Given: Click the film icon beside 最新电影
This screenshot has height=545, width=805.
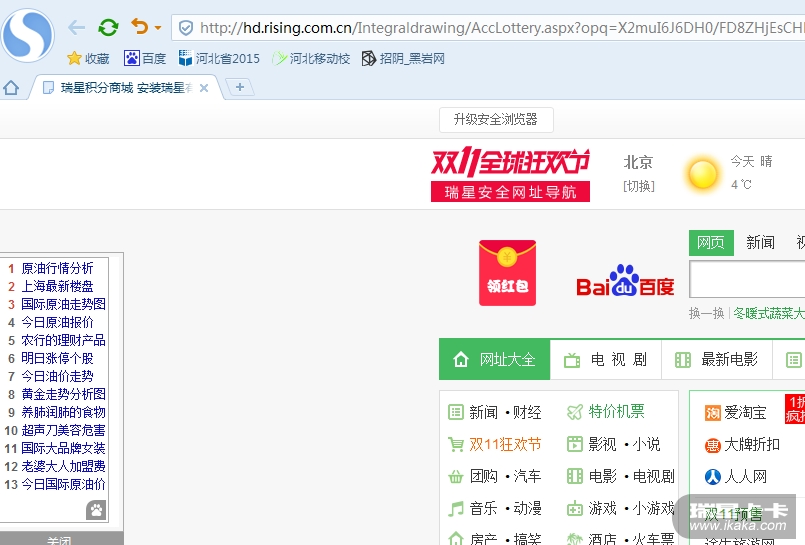Looking at the screenshot, I should tap(683, 360).
